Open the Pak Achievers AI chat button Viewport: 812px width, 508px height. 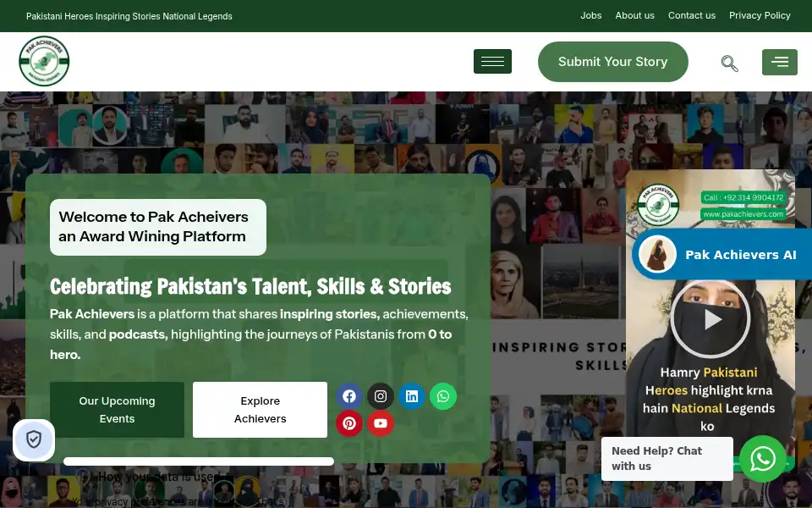pyautogui.click(x=721, y=255)
